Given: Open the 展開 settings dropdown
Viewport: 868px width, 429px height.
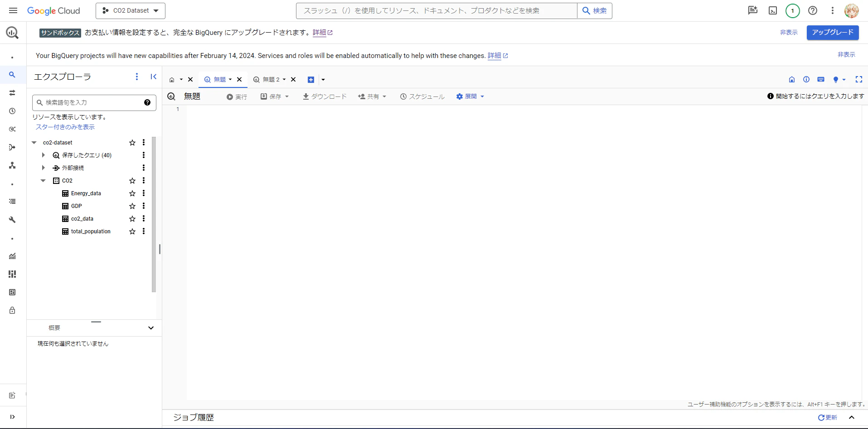Looking at the screenshot, I should pyautogui.click(x=470, y=96).
